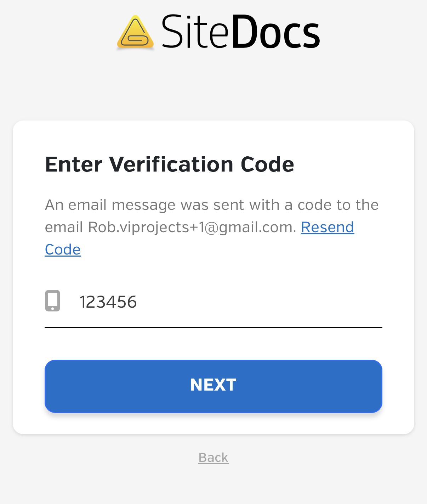Click the black underline beneath the code field
Image resolution: width=427 pixels, height=504 pixels.
coord(213,327)
